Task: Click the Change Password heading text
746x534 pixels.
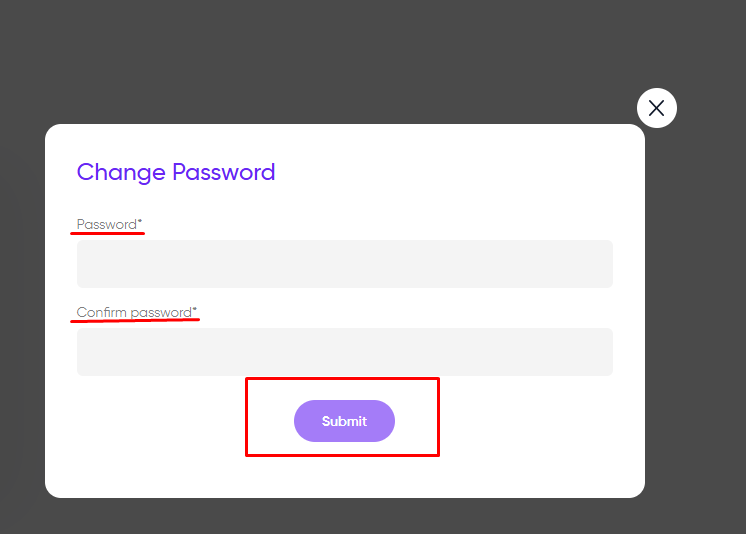Action: [x=176, y=172]
